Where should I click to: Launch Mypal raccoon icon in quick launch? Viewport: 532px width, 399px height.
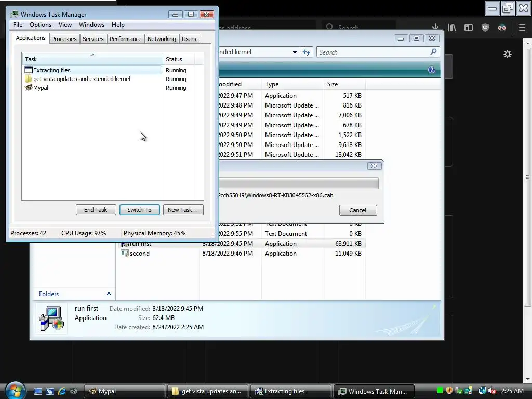click(74, 391)
